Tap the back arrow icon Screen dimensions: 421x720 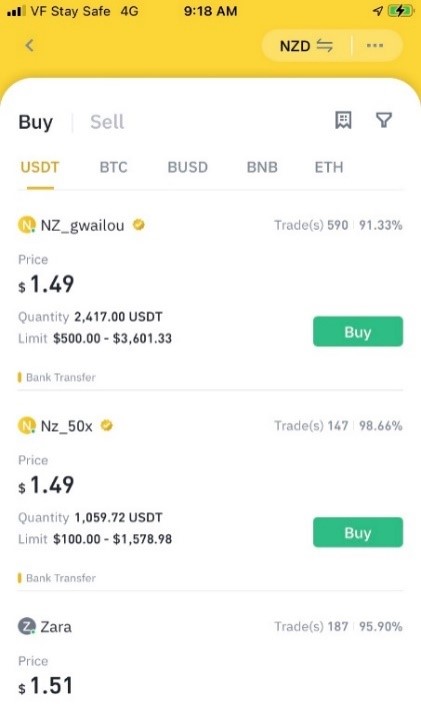point(29,45)
